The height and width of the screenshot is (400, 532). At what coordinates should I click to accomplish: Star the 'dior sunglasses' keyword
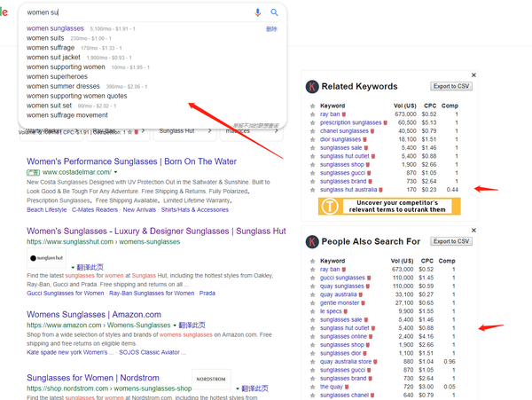(x=312, y=139)
